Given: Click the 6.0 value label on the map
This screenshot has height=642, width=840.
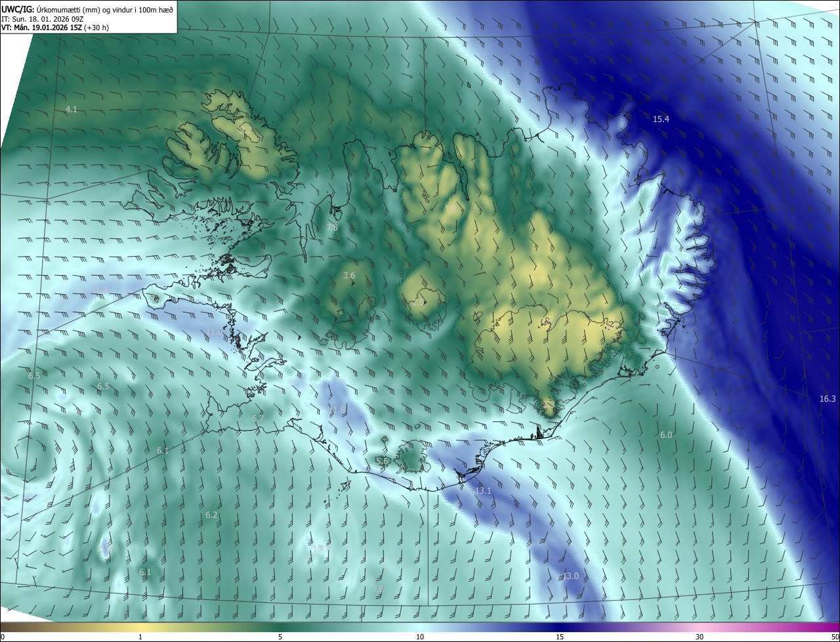Looking at the screenshot, I should [x=666, y=435].
